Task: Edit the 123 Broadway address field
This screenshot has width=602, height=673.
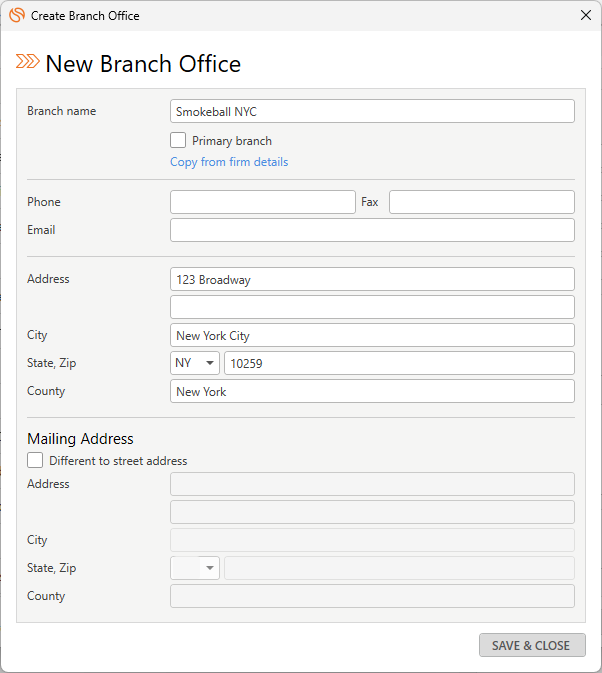Action: point(372,279)
